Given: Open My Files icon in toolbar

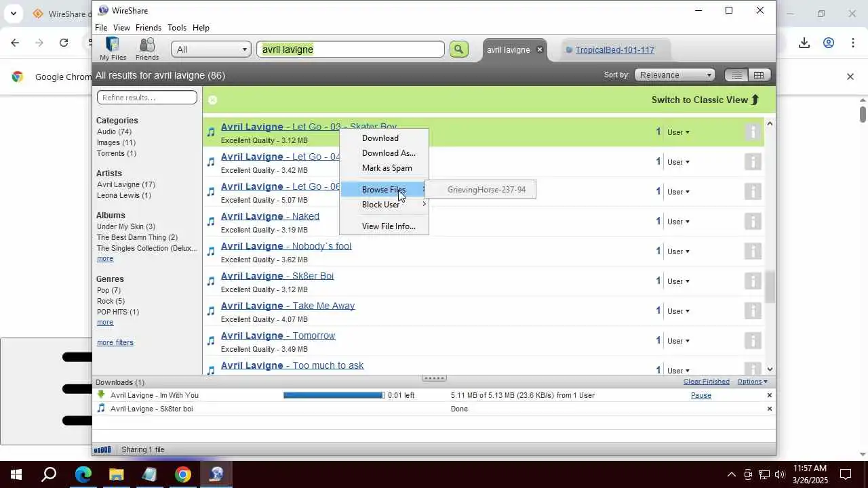Looking at the screenshot, I should pyautogui.click(x=113, y=49).
